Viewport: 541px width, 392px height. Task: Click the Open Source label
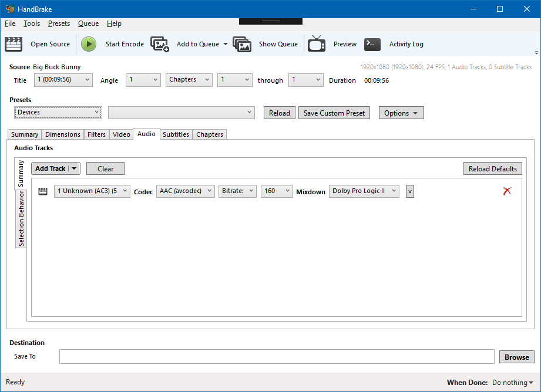pyautogui.click(x=50, y=44)
